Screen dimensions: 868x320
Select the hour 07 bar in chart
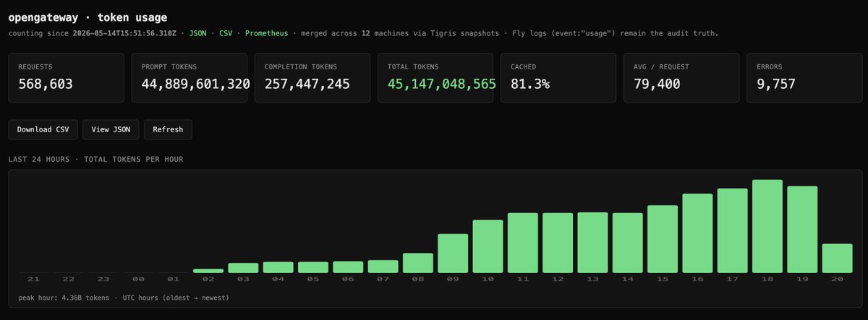click(x=383, y=267)
